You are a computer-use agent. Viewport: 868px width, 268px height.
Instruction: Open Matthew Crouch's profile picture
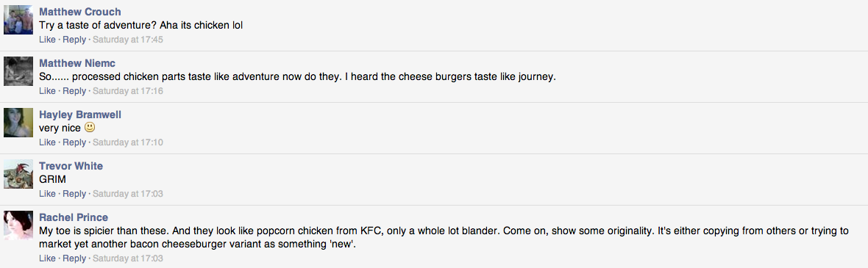[x=18, y=20]
